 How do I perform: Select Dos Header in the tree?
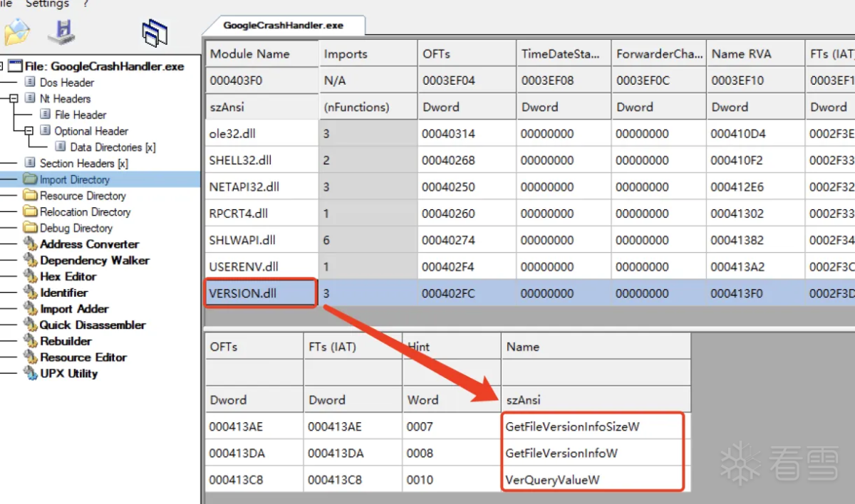pyautogui.click(x=67, y=83)
